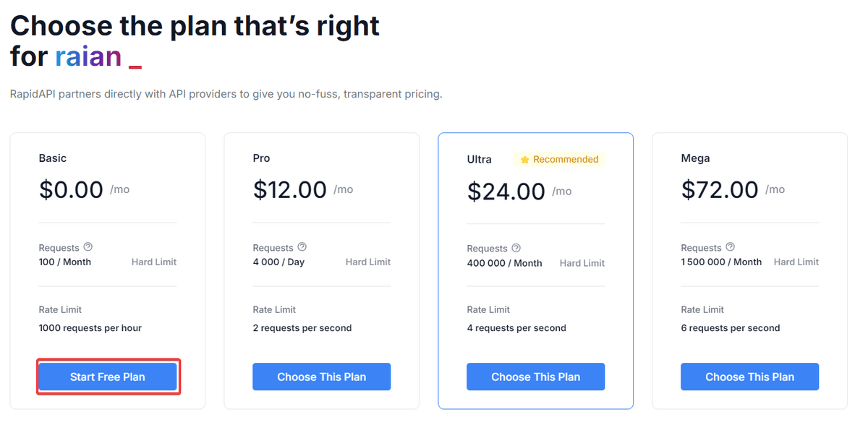Click the 1000 requests per hour text
Viewport: 868px width, 438px height.
(90, 328)
